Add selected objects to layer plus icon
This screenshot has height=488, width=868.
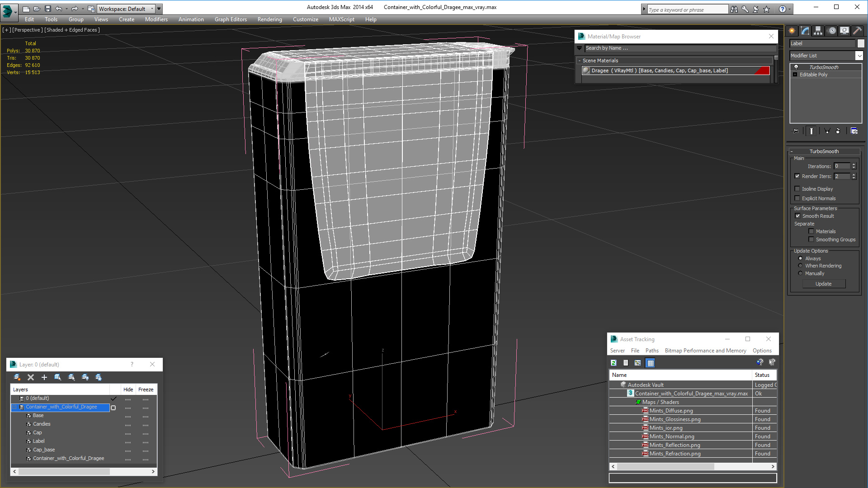click(x=44, y=377)
